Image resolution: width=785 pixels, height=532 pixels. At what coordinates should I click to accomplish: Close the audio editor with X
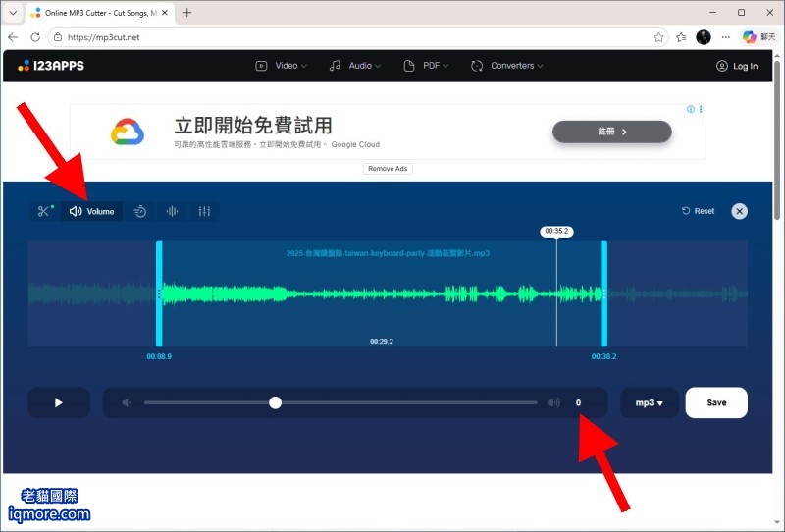740,211
